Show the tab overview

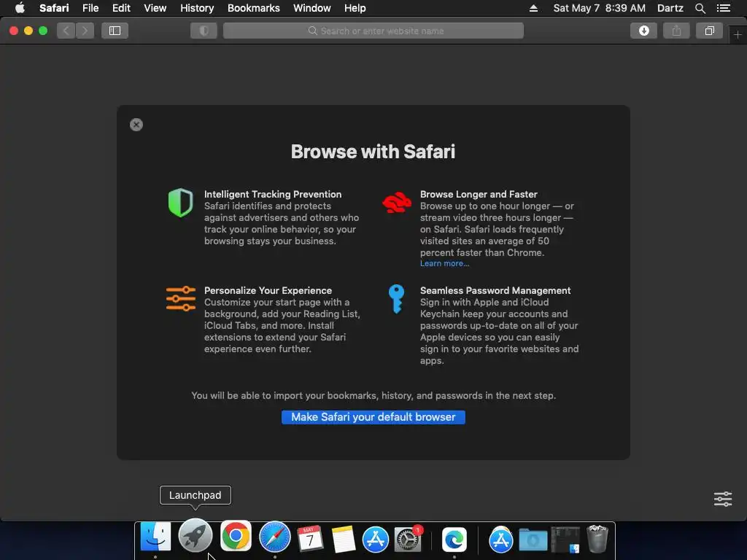[x=709, y=31]
